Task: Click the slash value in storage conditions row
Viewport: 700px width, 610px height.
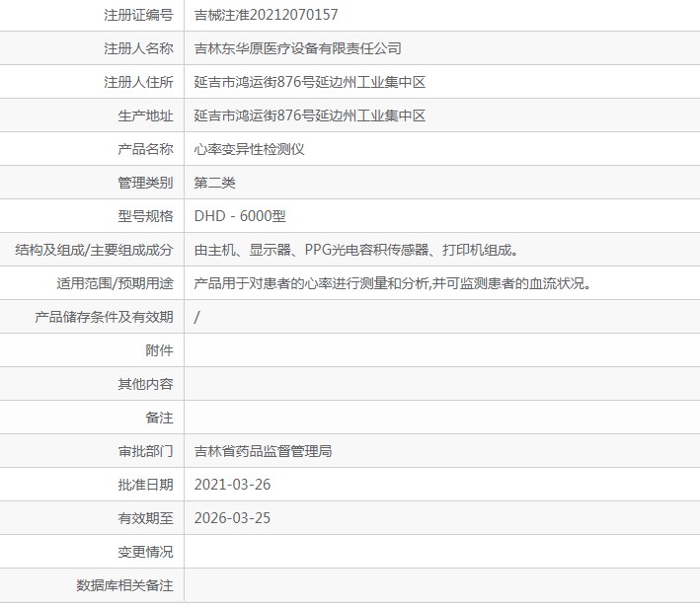Action: [x=196, y=317]
